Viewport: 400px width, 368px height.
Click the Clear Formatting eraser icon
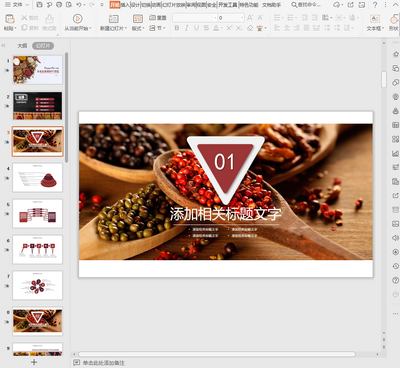coord(250,28)
